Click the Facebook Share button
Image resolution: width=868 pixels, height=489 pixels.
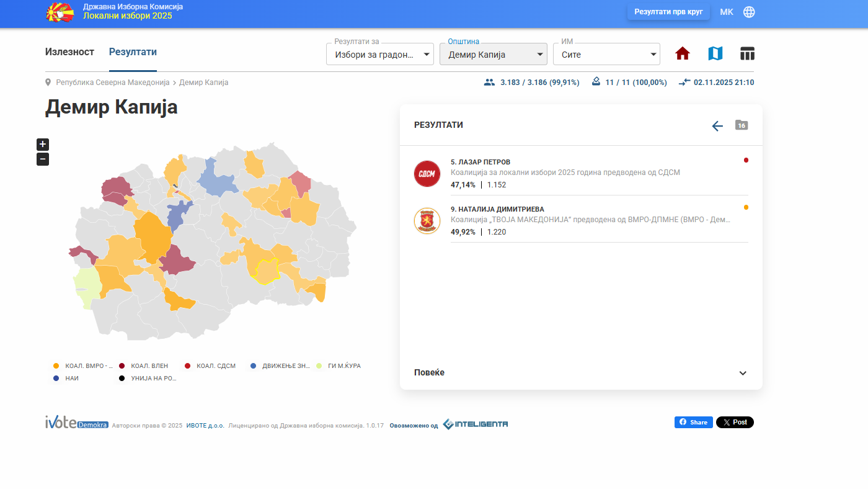point(693,423)
